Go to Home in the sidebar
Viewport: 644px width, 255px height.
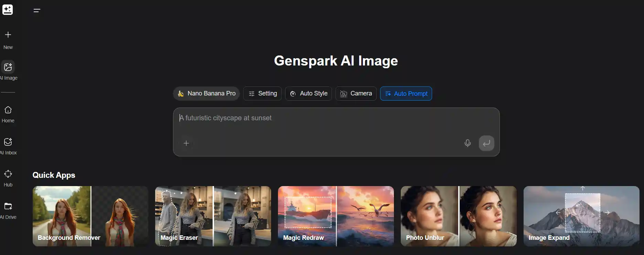(x=8, y=114)
